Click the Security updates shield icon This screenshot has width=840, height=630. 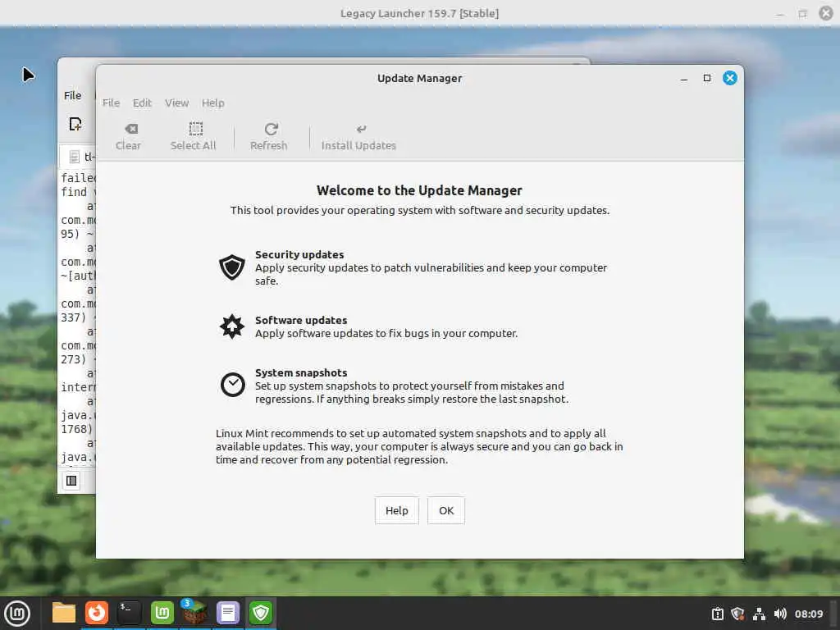pos(232,267)
